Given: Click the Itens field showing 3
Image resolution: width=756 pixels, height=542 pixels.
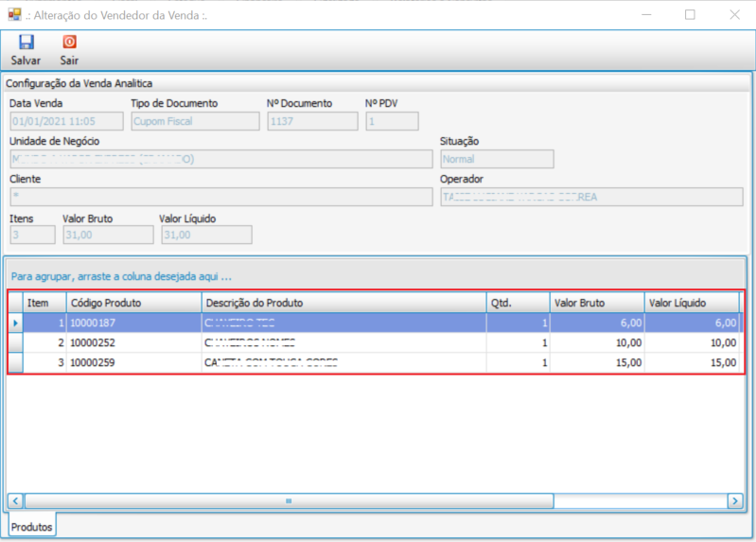Looking at the screenshot, I should (33, 235).
